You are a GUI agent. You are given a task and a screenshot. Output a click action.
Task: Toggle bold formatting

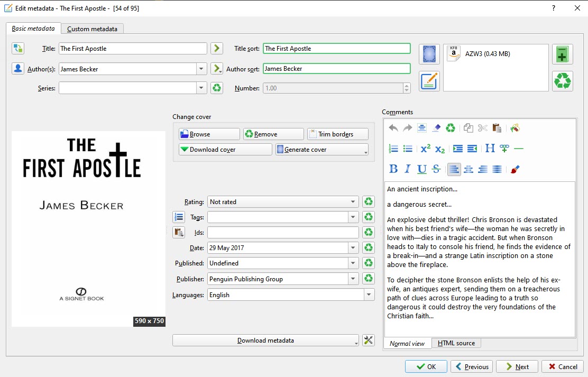pyautogui.click(x=393, y=169)
